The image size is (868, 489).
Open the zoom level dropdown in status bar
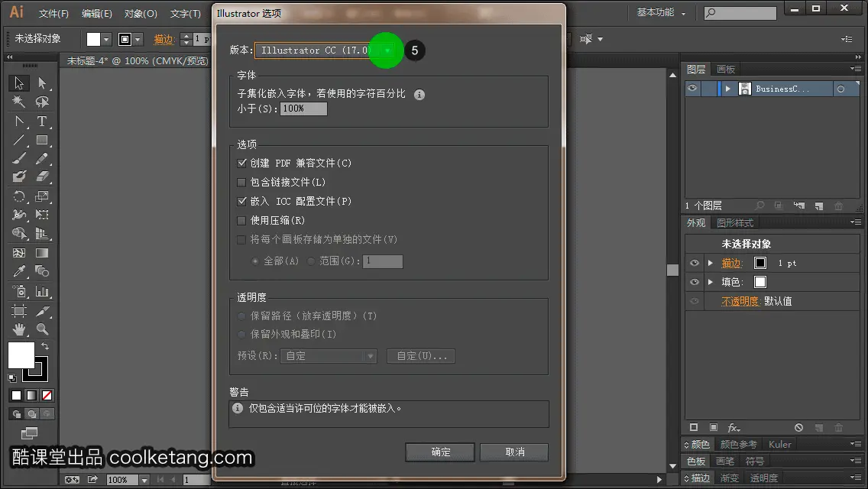(x=144, y=480)
